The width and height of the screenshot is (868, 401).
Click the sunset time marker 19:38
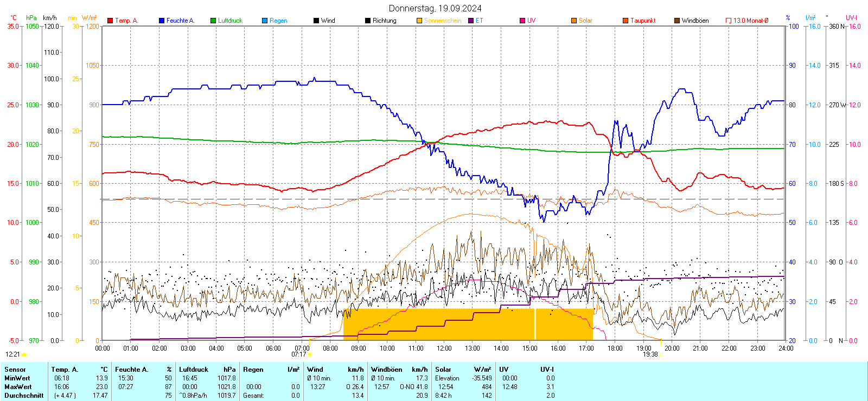click(x=650, y=354)
